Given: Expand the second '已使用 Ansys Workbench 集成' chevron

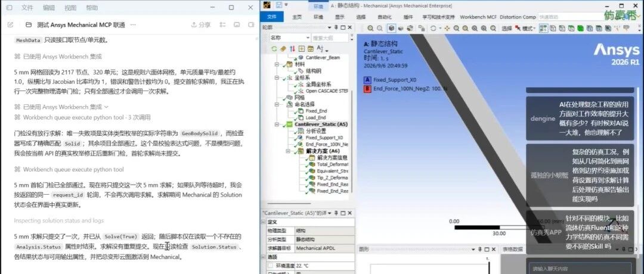Looking at the screenshot, I should click(x=106, y=107).
